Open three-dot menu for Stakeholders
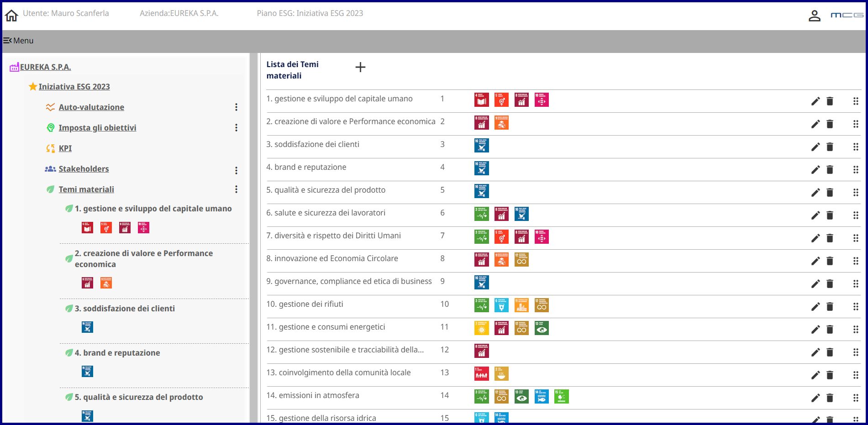Screen dimensions: 868x425 tap(236, 170)
